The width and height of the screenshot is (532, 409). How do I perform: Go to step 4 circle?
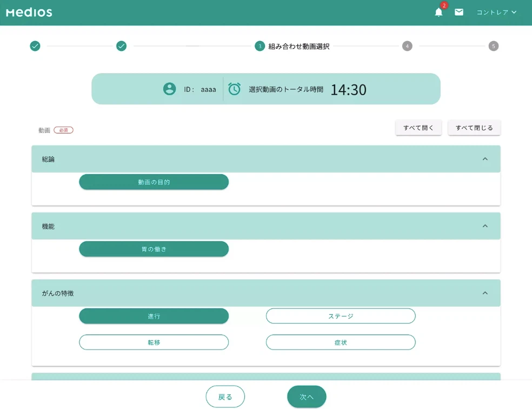(x=407, y=46)
